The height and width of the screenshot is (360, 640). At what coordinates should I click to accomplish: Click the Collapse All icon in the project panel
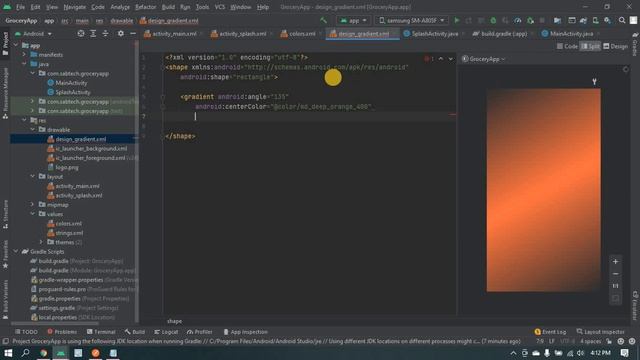pyautogui.click(x=105, y=33)
